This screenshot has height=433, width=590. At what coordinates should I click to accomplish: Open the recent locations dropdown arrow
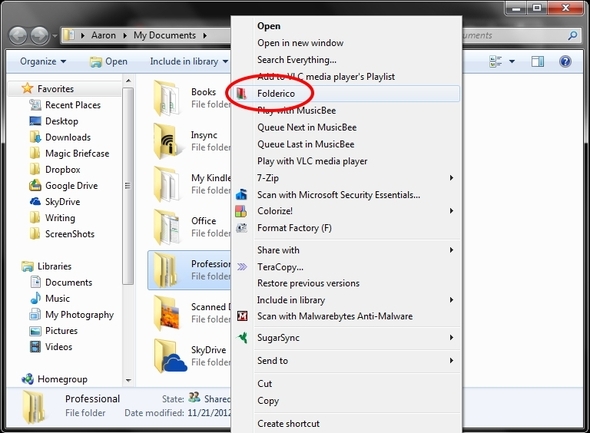55,36
